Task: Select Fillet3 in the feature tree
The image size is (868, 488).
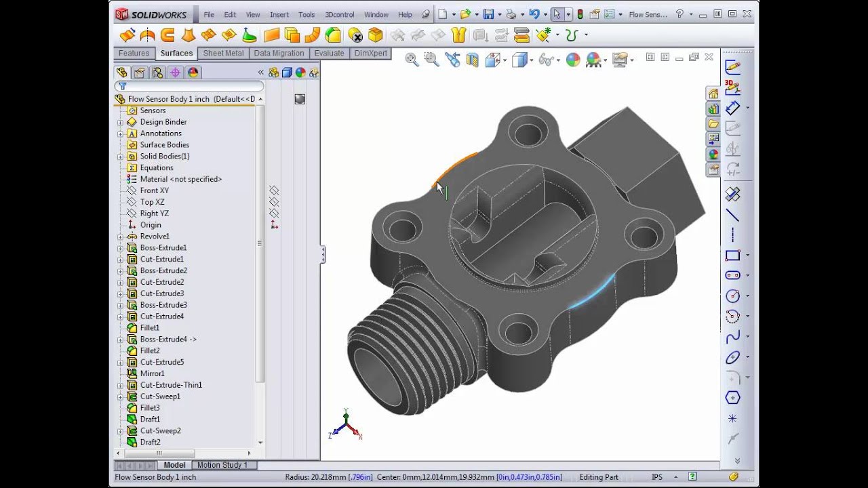Action: tap(150, 408)
